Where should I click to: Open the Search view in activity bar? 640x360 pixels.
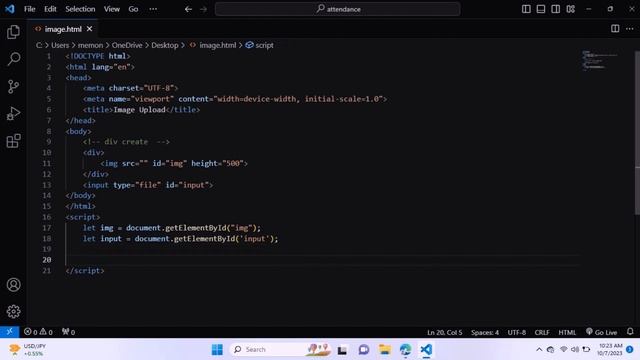pyautogui.click(x=13, y=59)
